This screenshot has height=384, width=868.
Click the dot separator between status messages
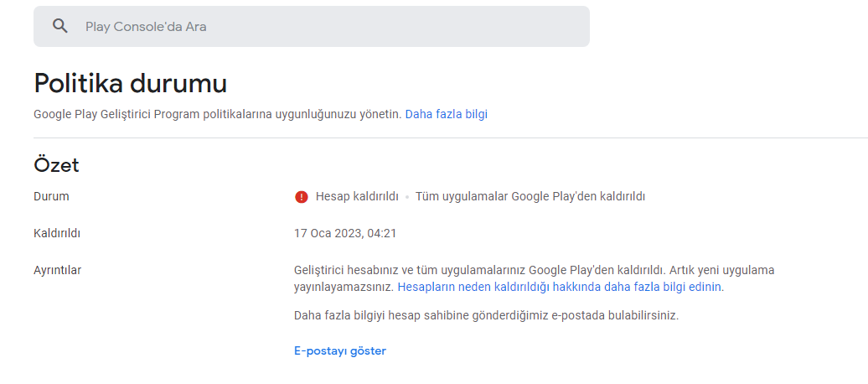407,197
